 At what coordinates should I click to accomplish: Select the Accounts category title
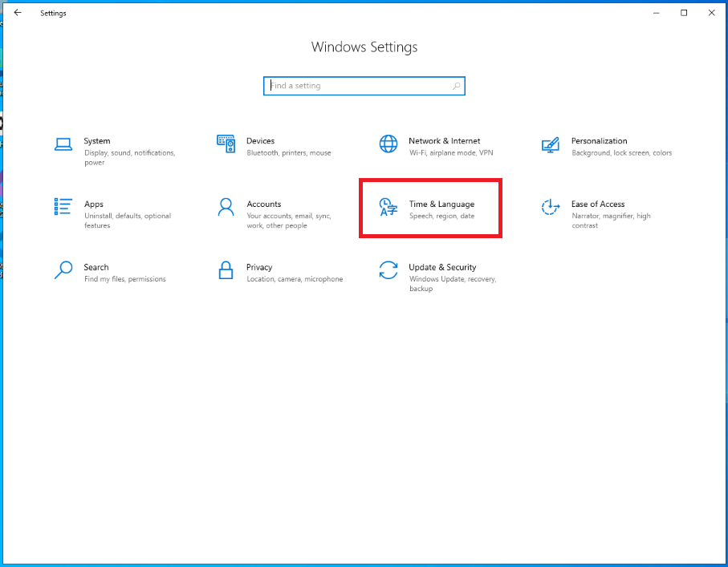click(264, 205)
